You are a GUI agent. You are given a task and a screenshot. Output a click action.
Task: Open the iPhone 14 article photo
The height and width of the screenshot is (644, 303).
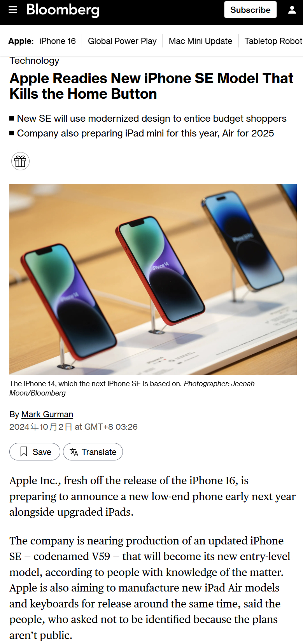tap(153, 279)
